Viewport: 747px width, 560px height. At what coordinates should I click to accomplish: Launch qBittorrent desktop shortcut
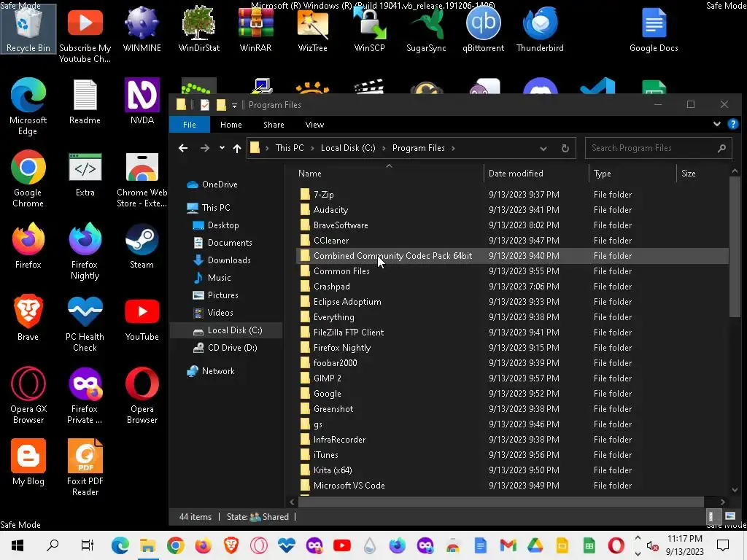coord(483,28)
